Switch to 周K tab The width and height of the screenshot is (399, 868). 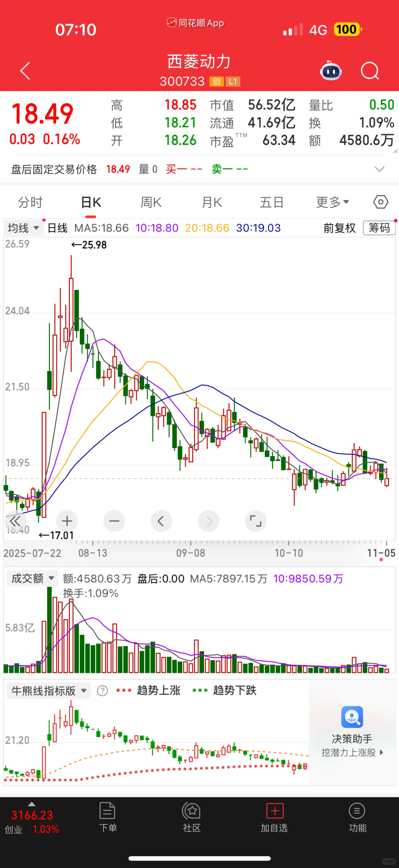tap(151, 202)
